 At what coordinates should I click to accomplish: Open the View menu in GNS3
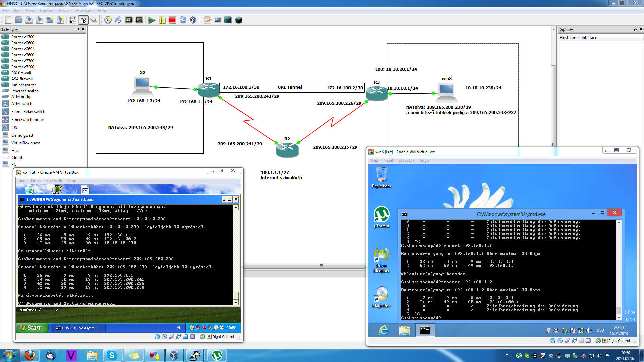coord(30,11)
